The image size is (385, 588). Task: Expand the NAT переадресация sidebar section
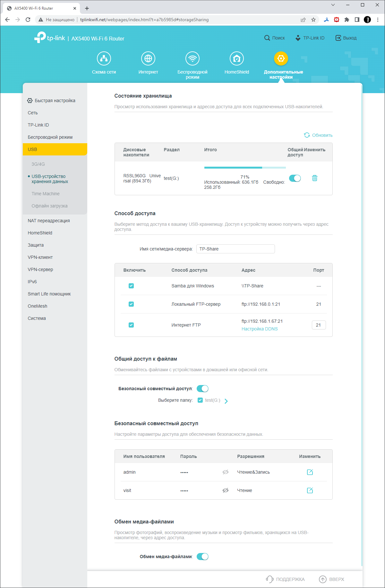click(x=49, y=221)
